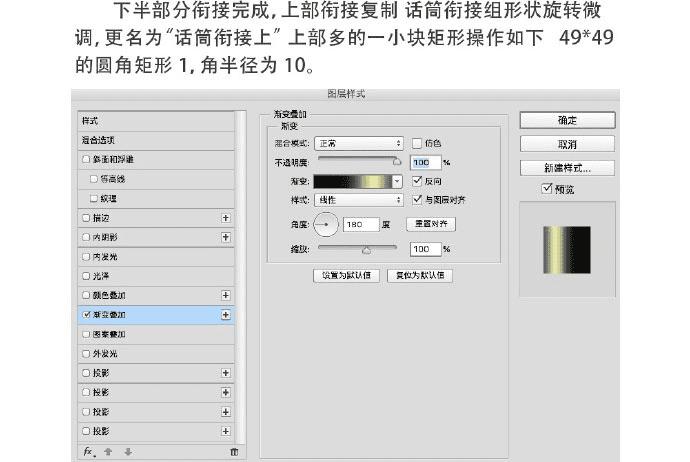
Task: Click the 设置为默认值 button
Action: click(x=346, y=275)
